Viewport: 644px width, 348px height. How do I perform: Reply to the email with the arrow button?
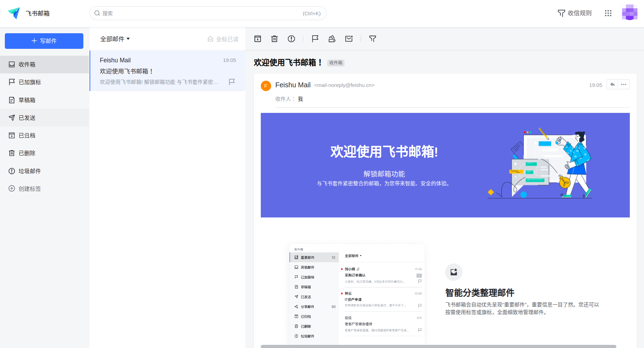coord(613,84)
